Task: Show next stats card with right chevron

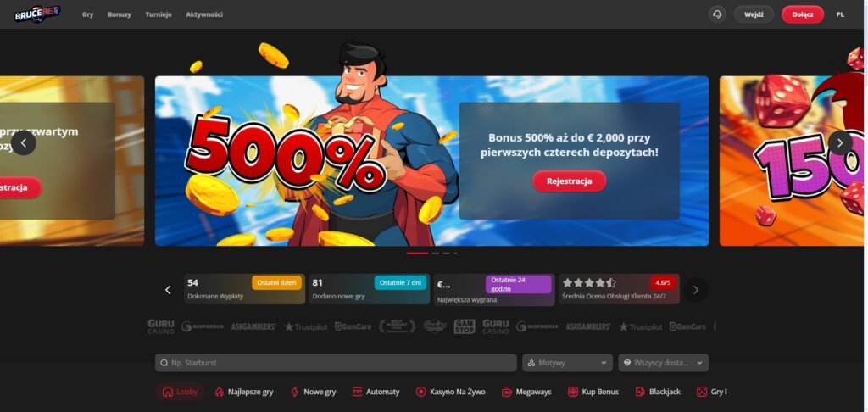Action: 696,290
